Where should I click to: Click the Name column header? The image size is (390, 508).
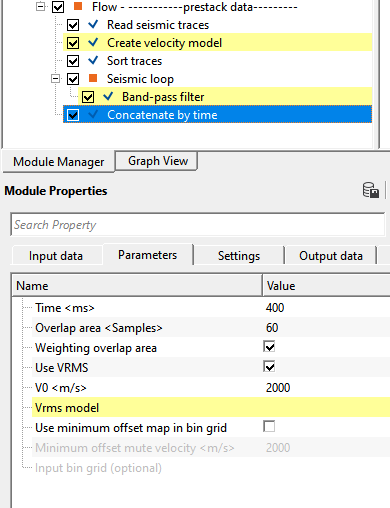137,286
